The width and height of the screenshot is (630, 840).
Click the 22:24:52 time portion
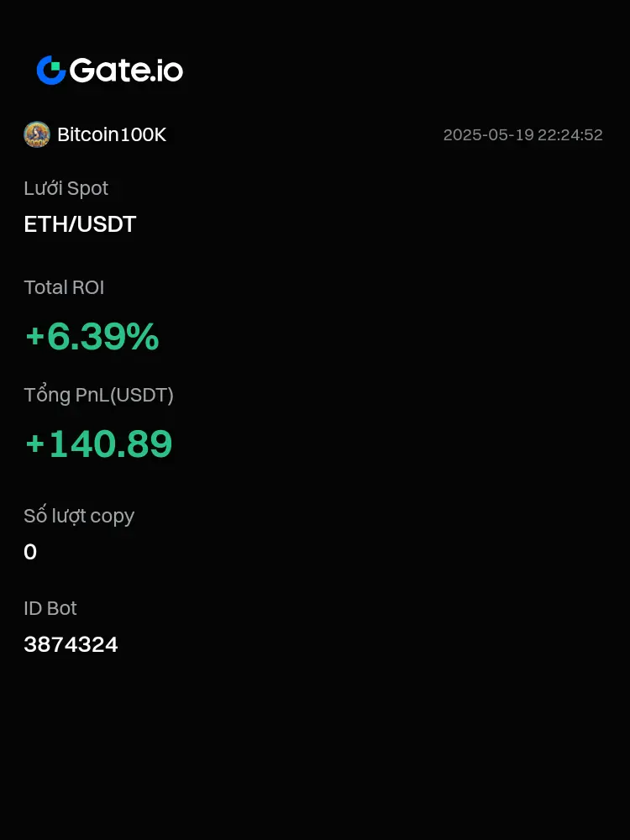pyautogui.click(x=570, y=135)
